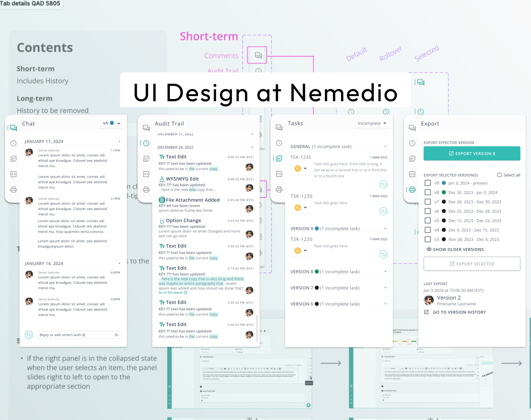The width and height of the screenshot is (531, 420).
Task: Open the Audit Trail clock icon in Chat panel sidebar
Action: (14, 143)
